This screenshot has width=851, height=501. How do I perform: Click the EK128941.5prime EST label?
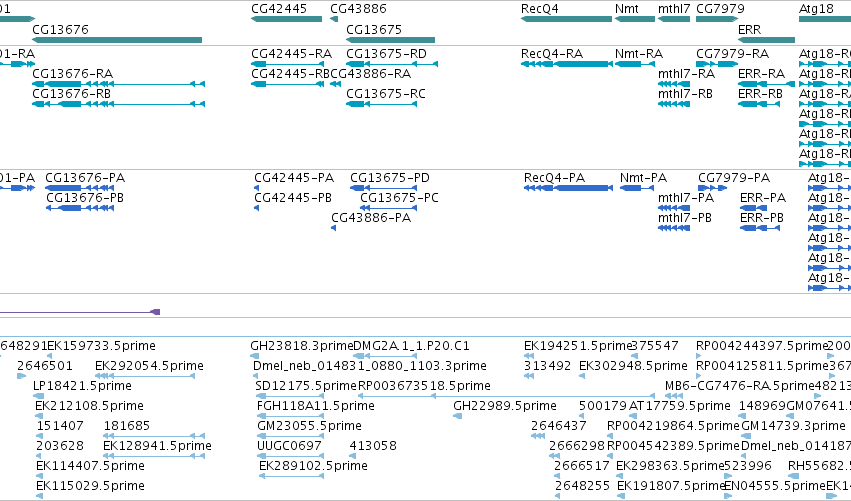coord(157,446)
